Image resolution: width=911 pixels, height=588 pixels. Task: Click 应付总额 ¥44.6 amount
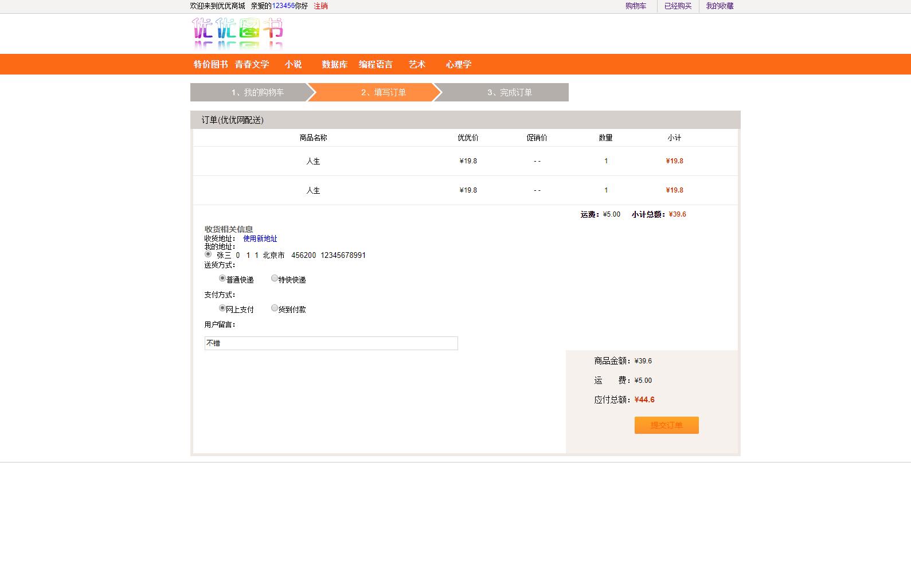644,400
